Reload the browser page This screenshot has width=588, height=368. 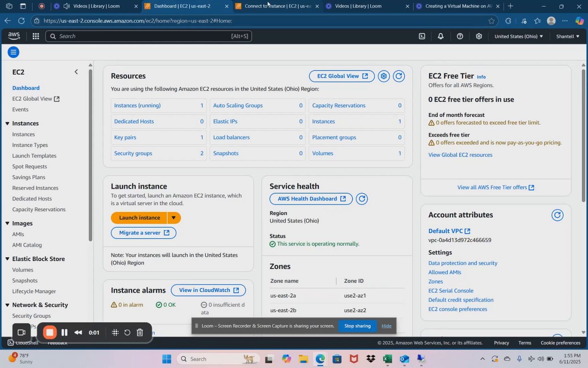click(x=21, y=21)
